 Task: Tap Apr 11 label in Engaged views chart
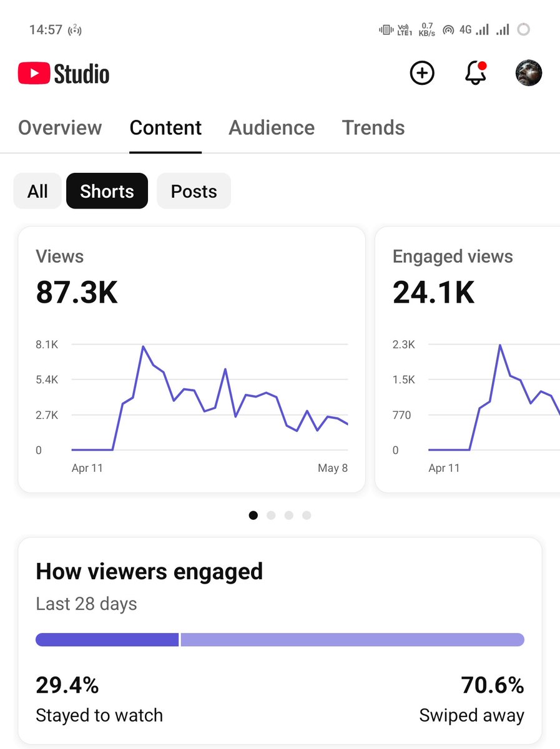[x=445, y=468]
